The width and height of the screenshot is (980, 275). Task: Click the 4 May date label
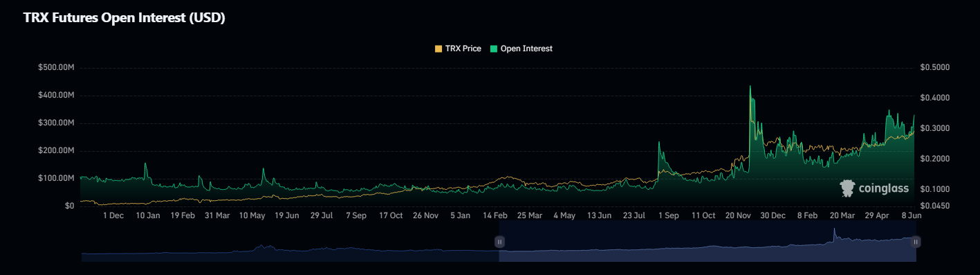tap(564, 215)
